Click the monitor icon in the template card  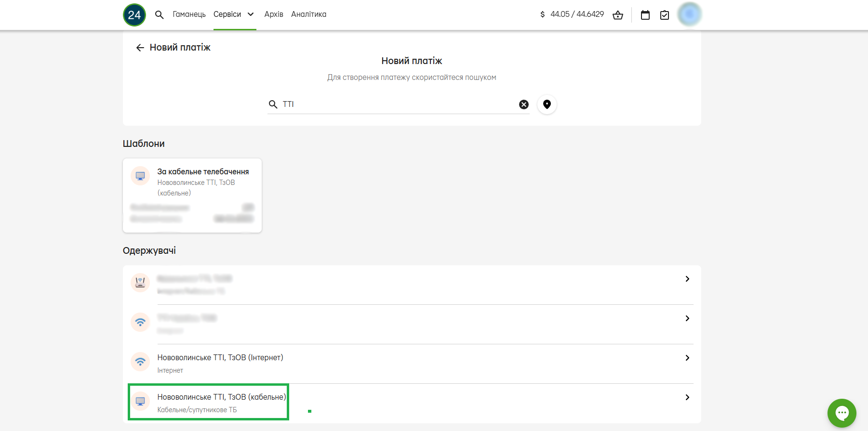click(x=140, y=176)
